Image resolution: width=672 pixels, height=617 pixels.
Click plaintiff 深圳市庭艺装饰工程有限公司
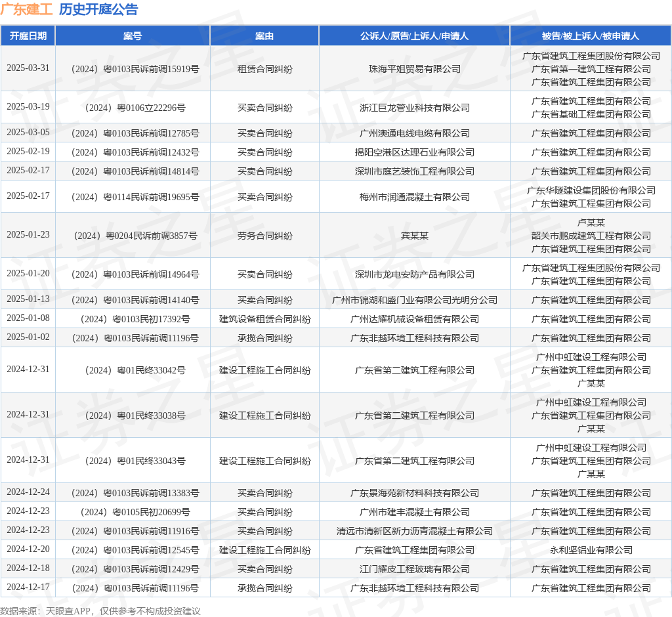[415, 171]
